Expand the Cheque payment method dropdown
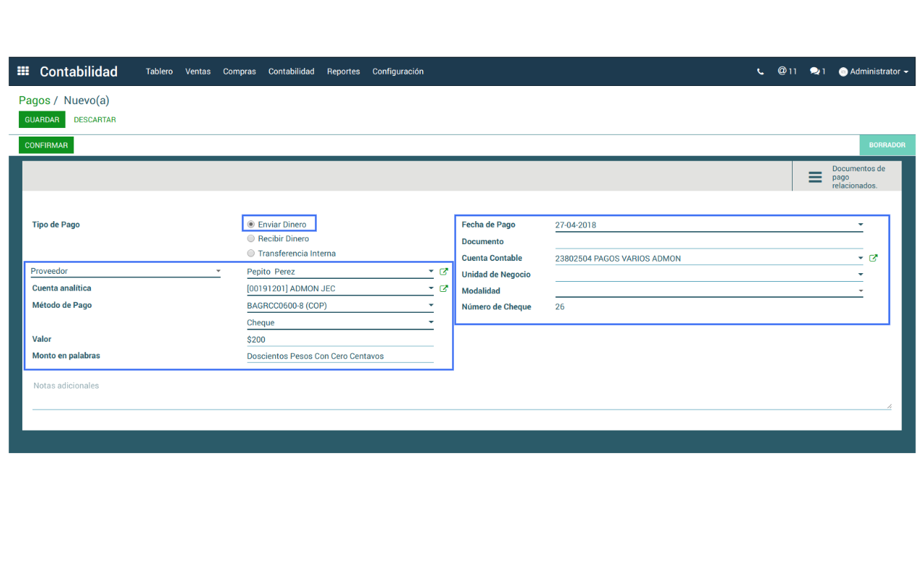The height and width of the screenshot is (578, 924). point(431,322)
